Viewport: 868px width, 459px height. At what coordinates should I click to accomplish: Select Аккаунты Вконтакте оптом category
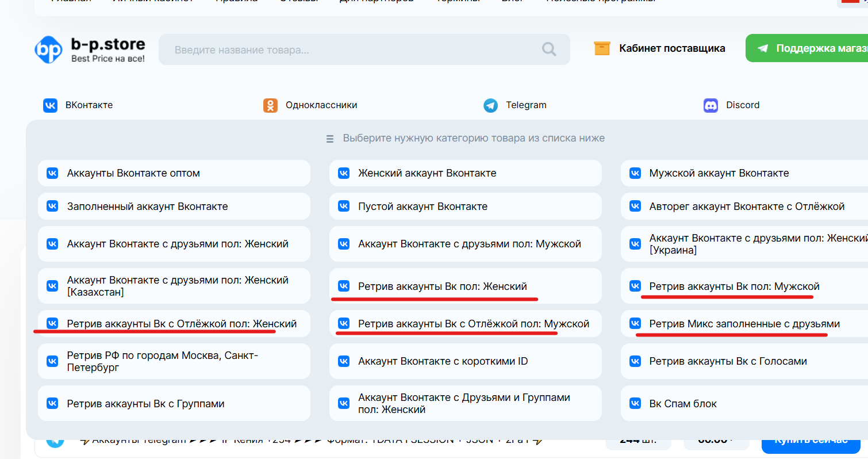click(174, 173)
